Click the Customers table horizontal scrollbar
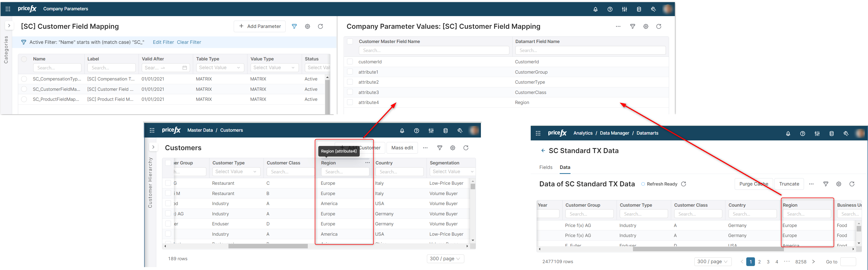Image resolution: width=868 pixels, height=270 pixels. click(268, 246)
